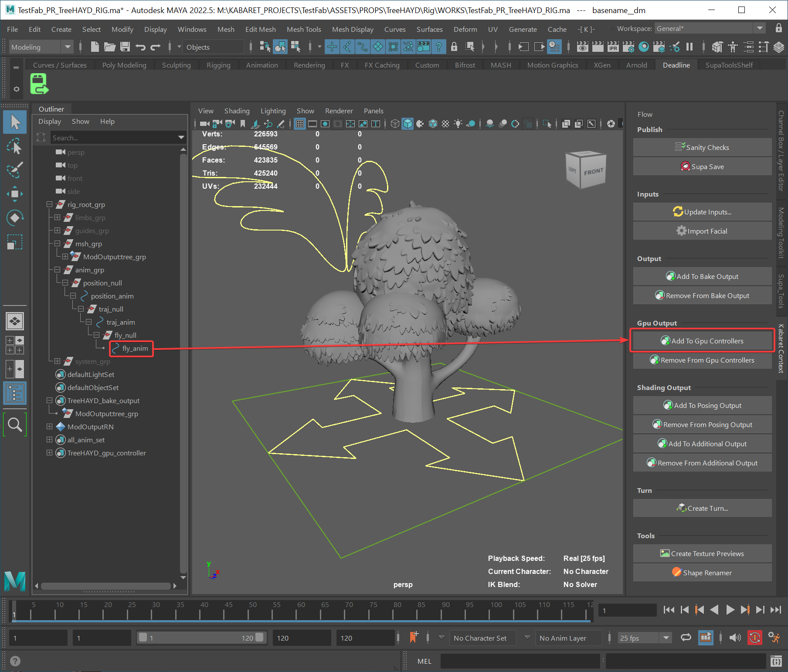
Task: Click the Sanity Checks button
Action: pos(702,147)
